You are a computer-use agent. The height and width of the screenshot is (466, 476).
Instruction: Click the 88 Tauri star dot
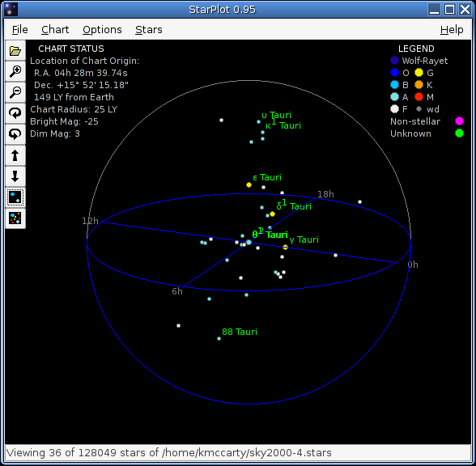(x=219, y=338)
